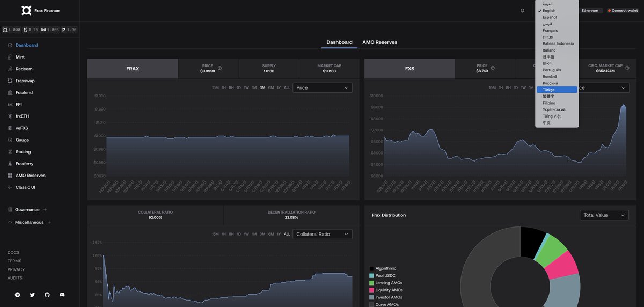Open the AUDITS footer link
This screenshot has height=307, width=644.
click(x=15, y=278)
